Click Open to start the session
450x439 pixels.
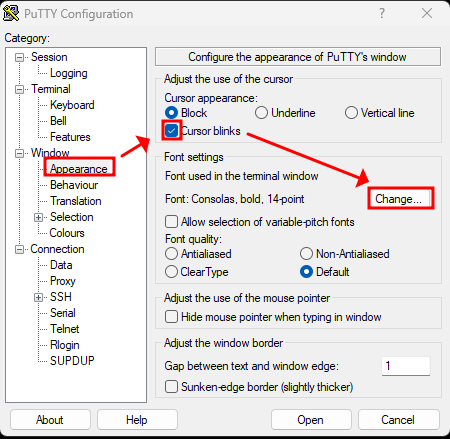coord(311,420)
